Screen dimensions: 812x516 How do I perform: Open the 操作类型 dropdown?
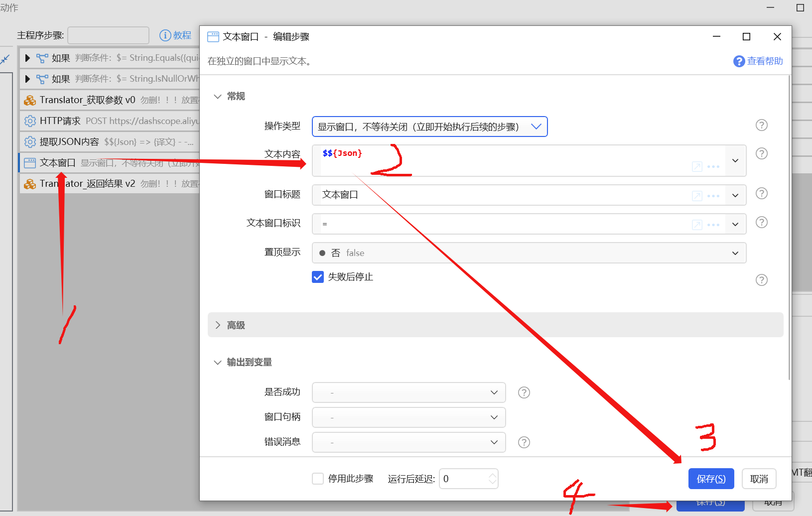click(429, 127)
